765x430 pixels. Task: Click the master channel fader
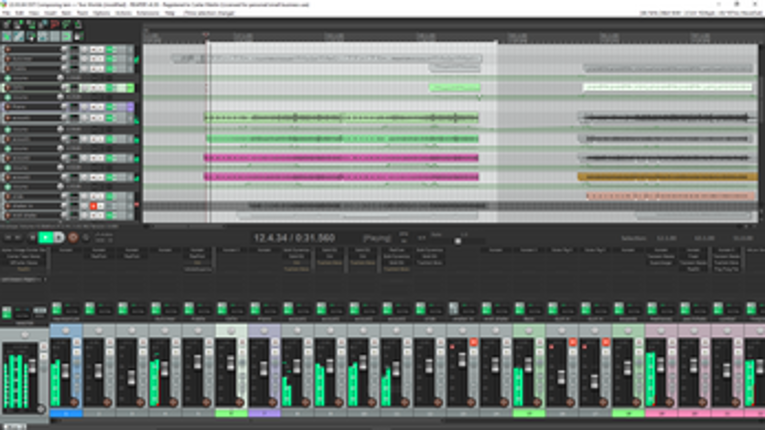(33, 366)
